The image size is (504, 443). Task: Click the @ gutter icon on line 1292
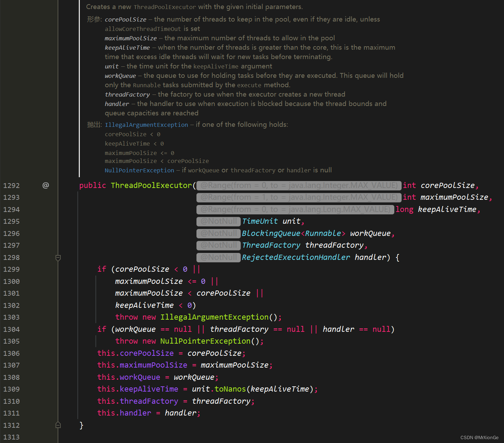coord(45,186)
